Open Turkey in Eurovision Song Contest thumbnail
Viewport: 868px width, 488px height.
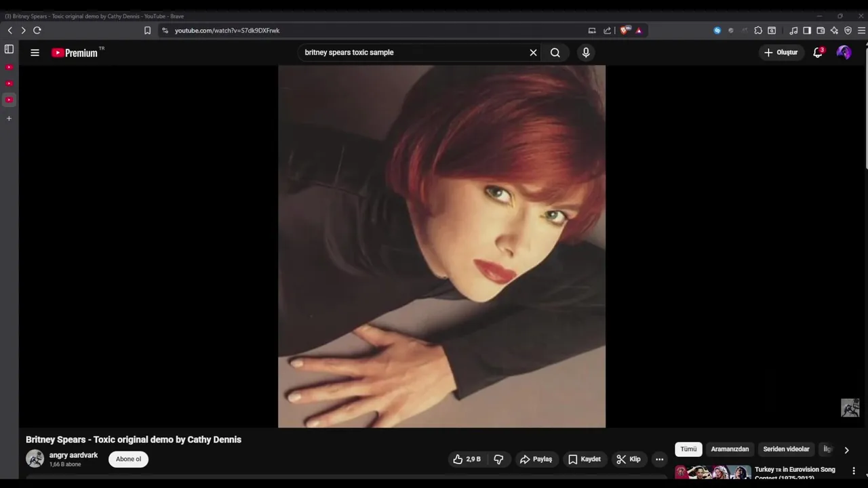712,472
